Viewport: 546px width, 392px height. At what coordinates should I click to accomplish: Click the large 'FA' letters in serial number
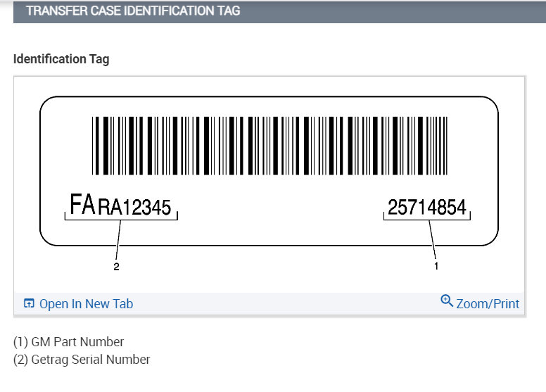tap(82, 205)
